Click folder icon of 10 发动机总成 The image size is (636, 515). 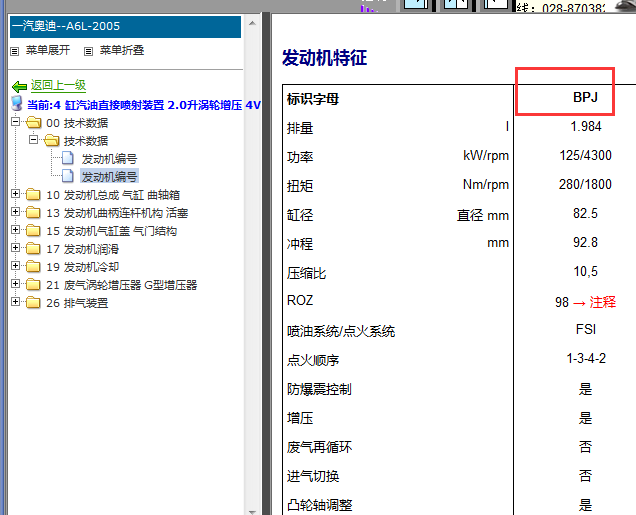tap(33, 194)
